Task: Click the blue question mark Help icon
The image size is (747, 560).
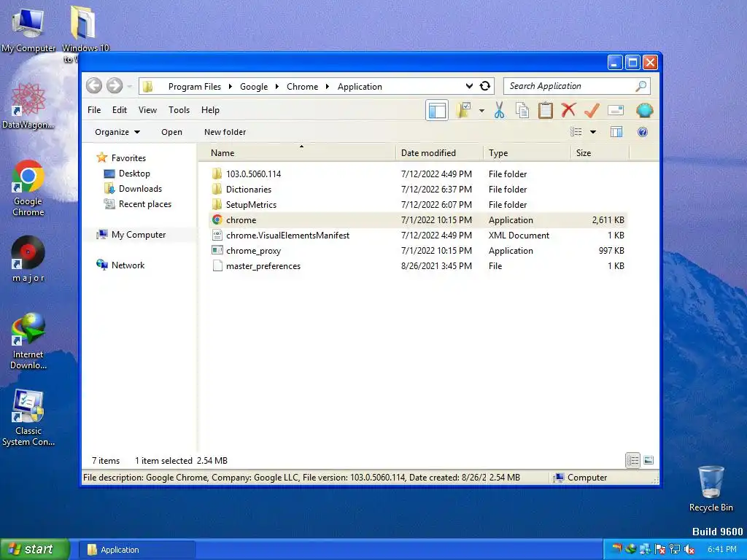Action: pyautogui.click(x=642, y=132)
